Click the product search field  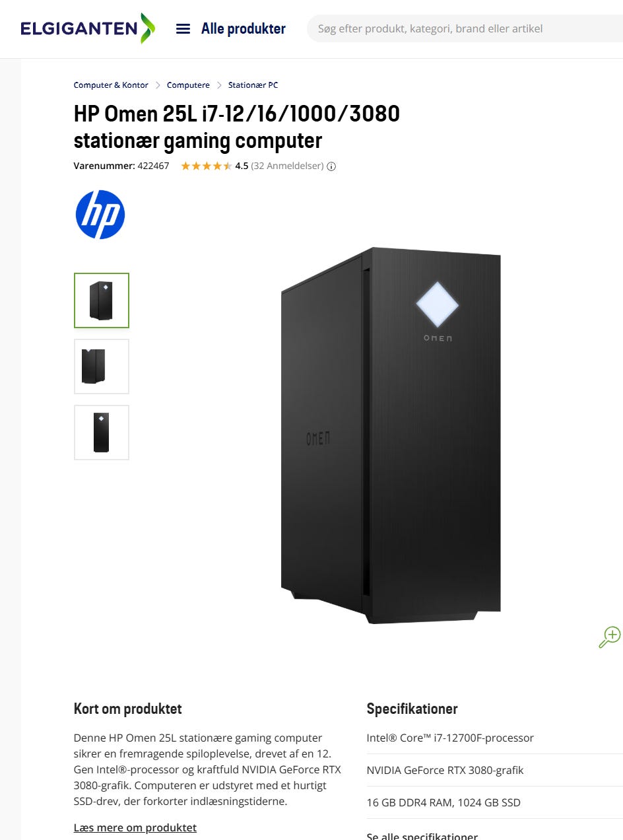pos(465,29)
